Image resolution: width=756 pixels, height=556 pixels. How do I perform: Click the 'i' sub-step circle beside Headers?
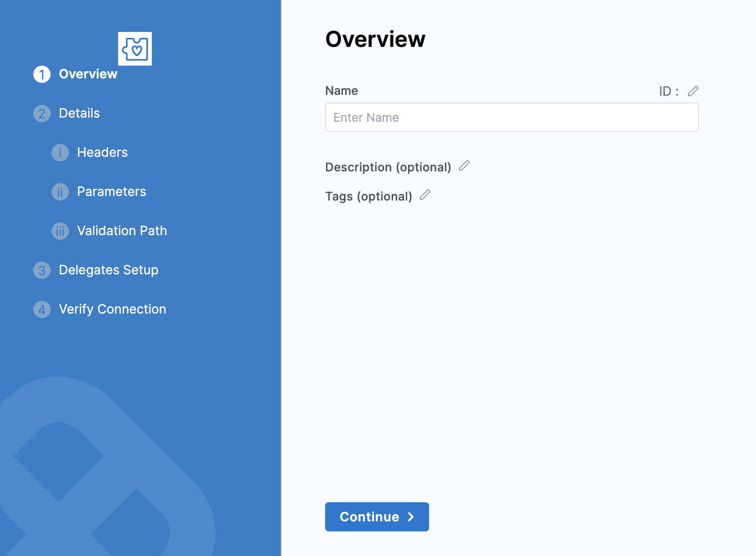(60, 153)
